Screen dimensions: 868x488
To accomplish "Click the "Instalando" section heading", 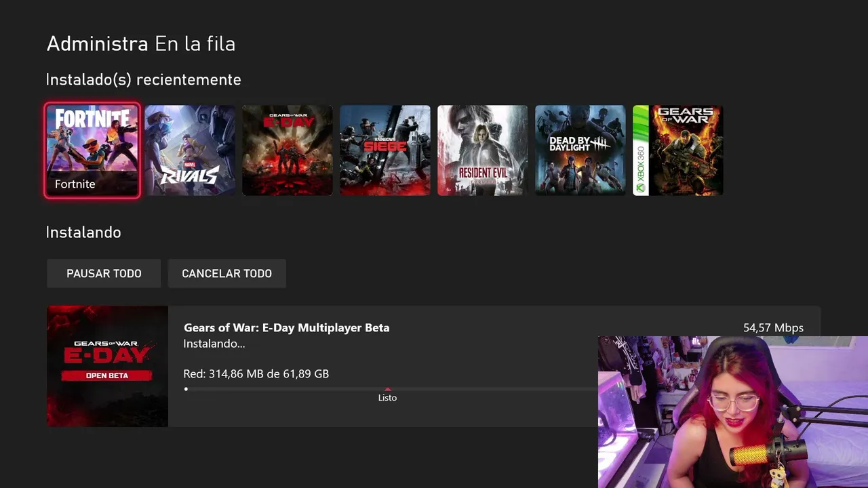I will point(83,232).
